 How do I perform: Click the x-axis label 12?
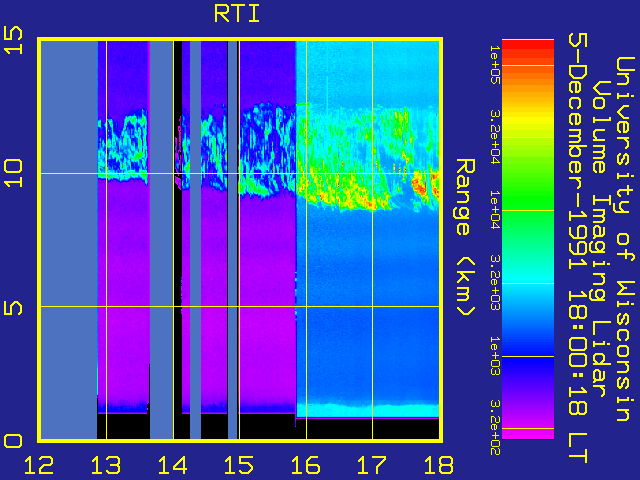point(39,465)
